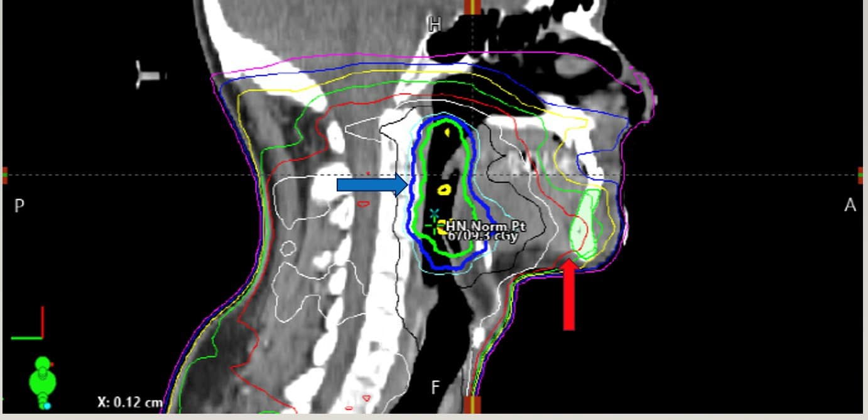
Task: Select the top slice plane marker near H
Action: (472, 7)
